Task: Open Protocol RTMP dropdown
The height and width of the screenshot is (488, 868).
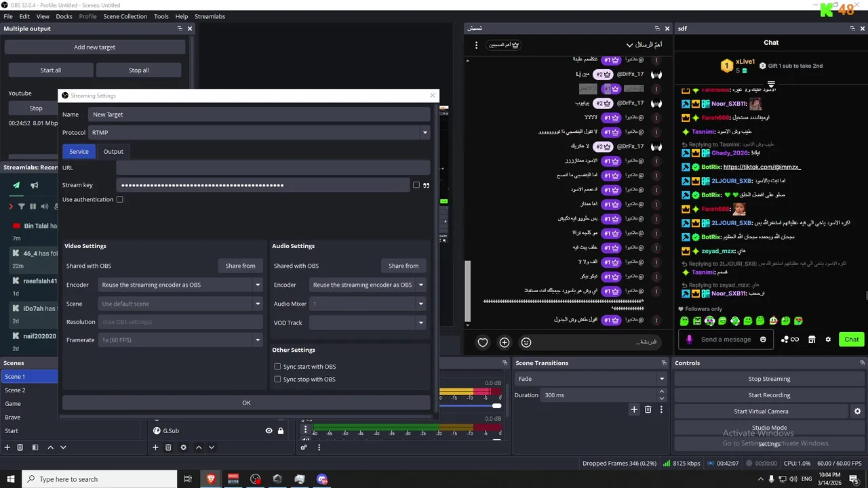Action: pos(260,133)
